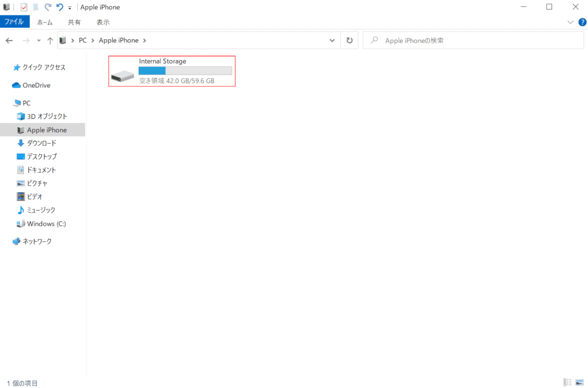
Task: Open the Help question mark icon
Action: point(582,22)
